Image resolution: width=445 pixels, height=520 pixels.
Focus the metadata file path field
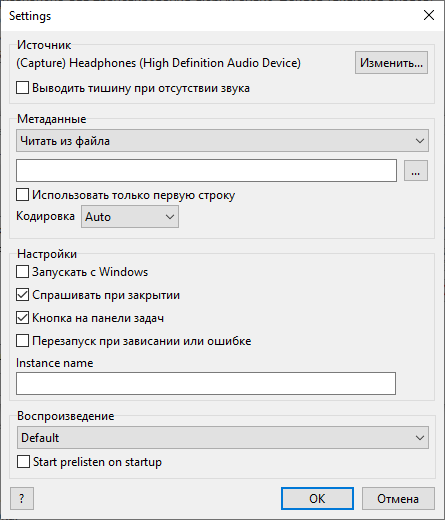point(206,171)
